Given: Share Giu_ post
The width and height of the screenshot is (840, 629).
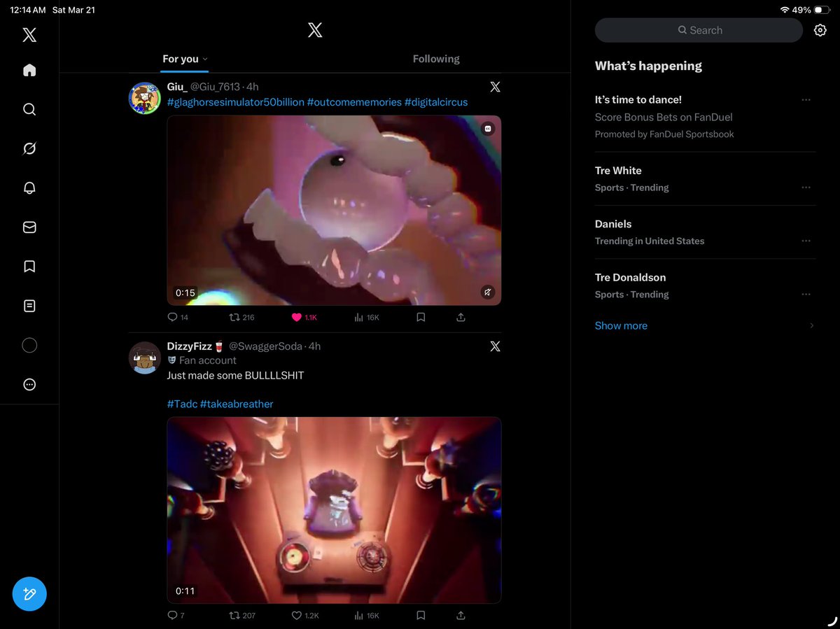Looking at the screenshot, I should coord(461,318).
